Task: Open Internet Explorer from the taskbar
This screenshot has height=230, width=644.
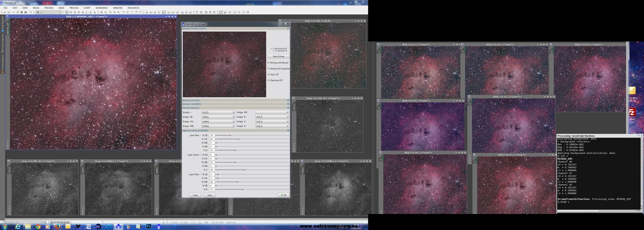Action: tap(18, 227)
